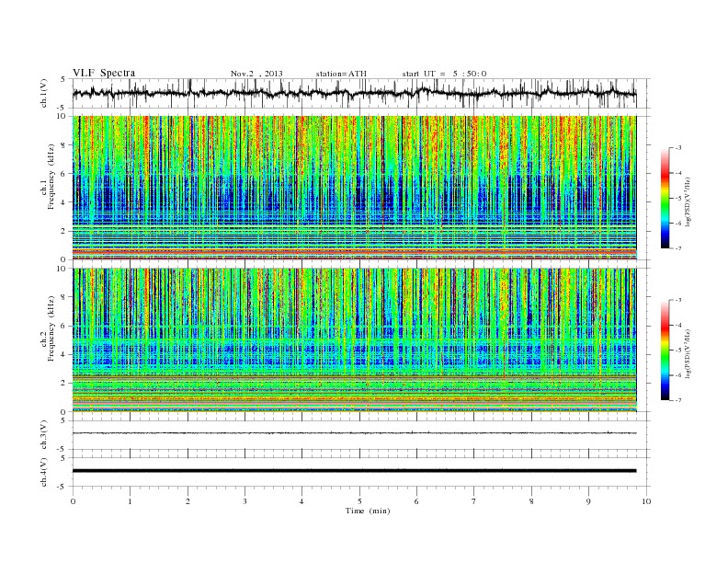Click the "start UT = 5 :50: 0" text

[x=444, y=74]
